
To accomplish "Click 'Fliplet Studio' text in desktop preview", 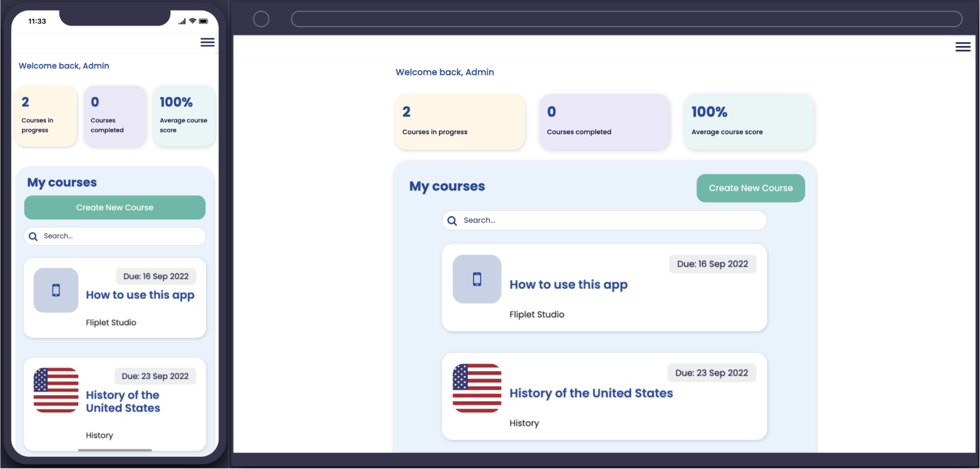I will [537, 315].
